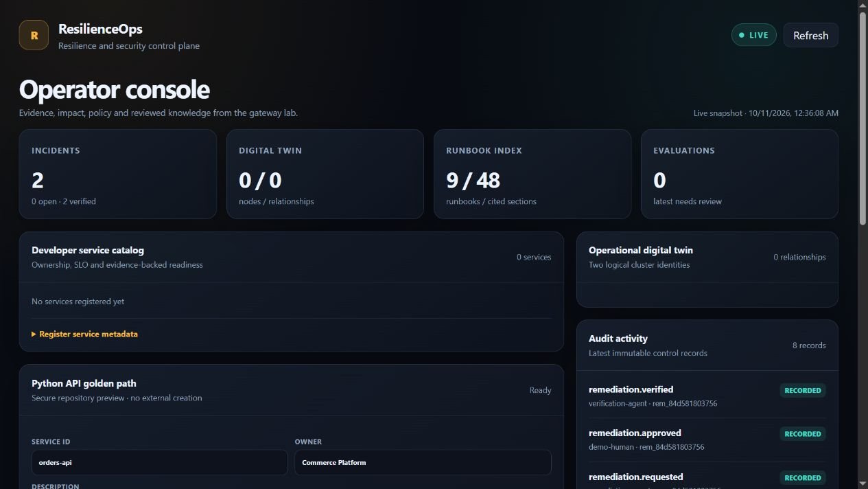Click the Live snapshot timestamp text

[x=766, y=113]
